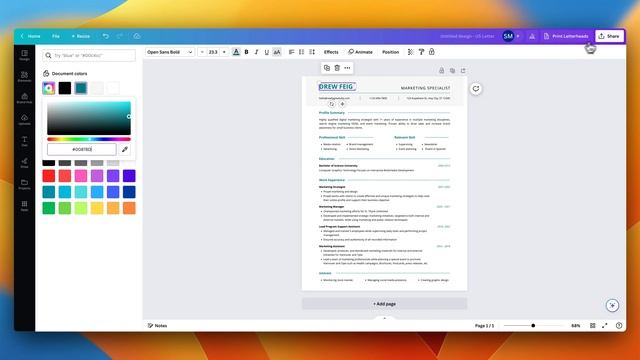Click the line spacing icon
Screen dimensions: 640x360
tap(312, 52)
